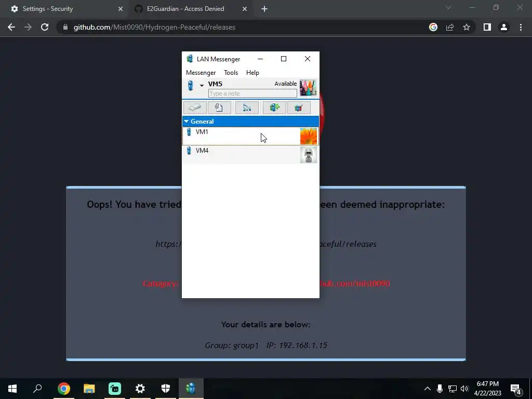The height and width of the screenshot is (399, 532).
Task: Click the microphone tray icon
Action: pyautogui.click(x=440, y=389)
